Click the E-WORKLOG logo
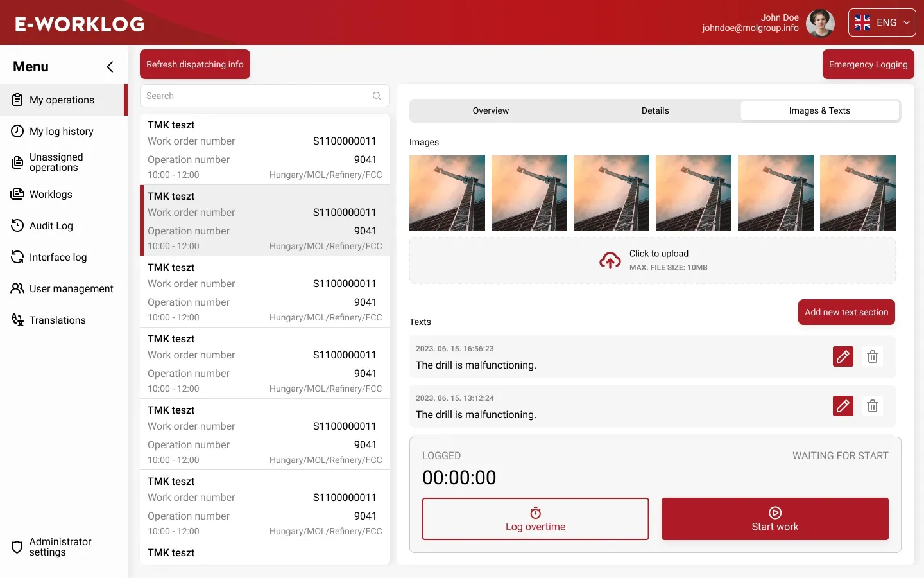The height and width of the screenshot is (578, 924). [x=80, y=24]
